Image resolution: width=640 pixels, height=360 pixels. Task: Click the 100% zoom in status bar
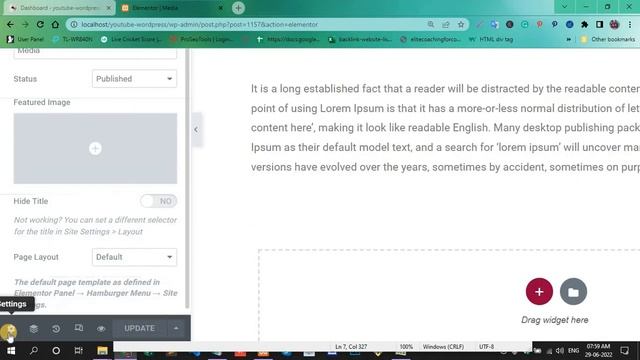[x=406, y=347]
